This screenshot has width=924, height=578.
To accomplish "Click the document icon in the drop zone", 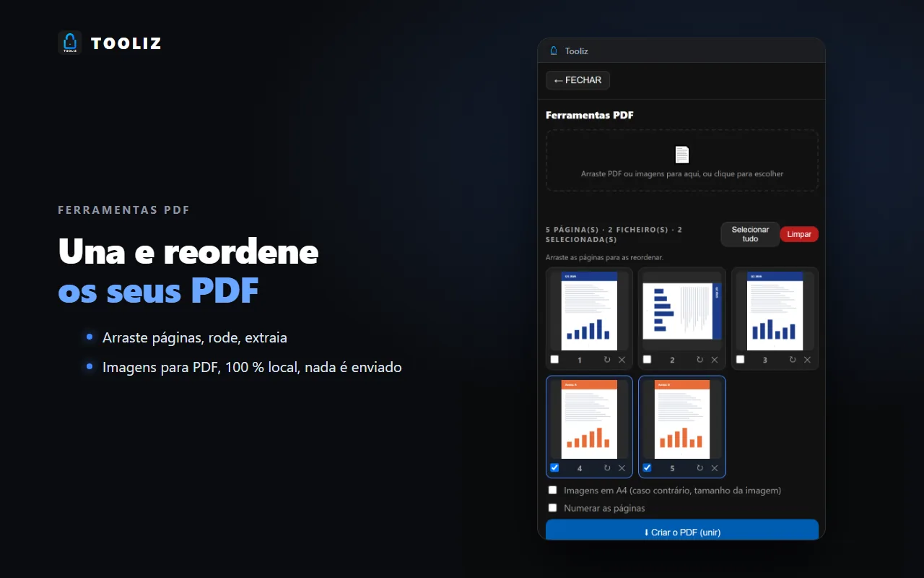I will pyautogui.click(x=682, y=155).
